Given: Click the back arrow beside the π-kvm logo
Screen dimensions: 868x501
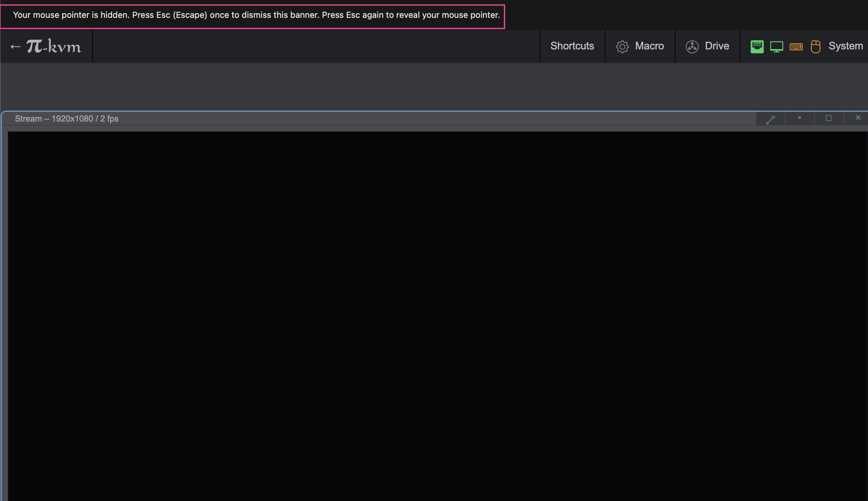Looking at the screenshot, I should coord(15,46).
